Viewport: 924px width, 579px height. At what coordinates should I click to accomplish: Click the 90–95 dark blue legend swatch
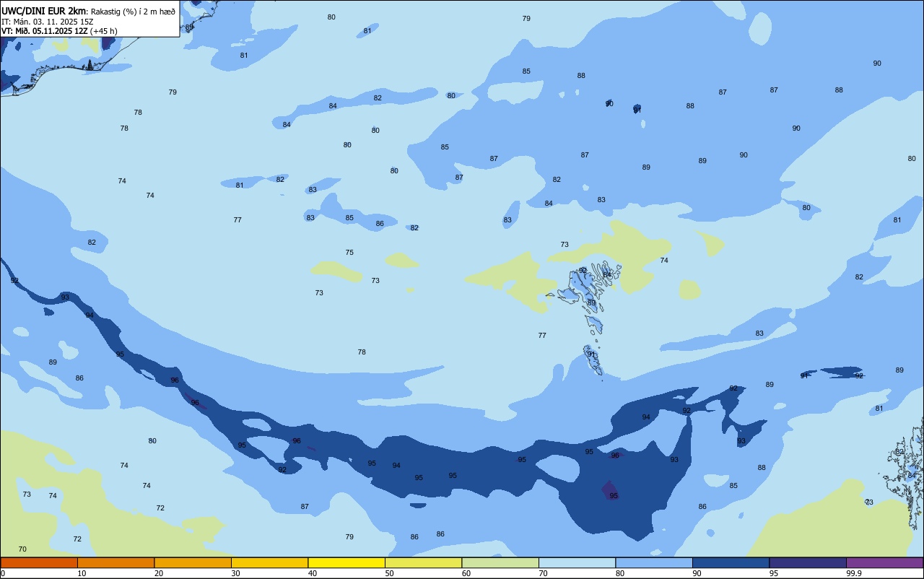(731, 562)
